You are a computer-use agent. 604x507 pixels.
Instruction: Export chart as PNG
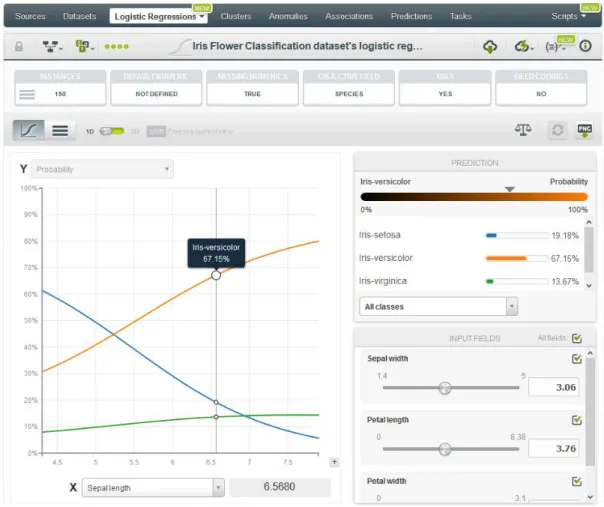[x=584, y=130]
